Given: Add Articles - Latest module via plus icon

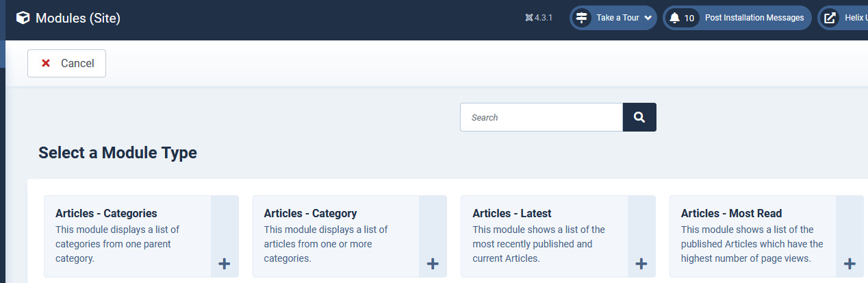Looking at the screenshot, I should pyautogui.click(x=641, y=264).
